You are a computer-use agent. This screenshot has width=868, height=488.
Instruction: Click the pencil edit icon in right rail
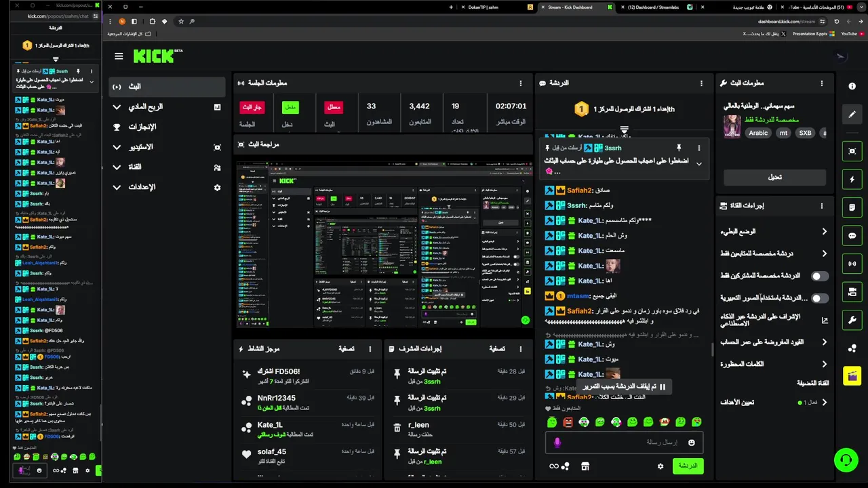point(852,114)
